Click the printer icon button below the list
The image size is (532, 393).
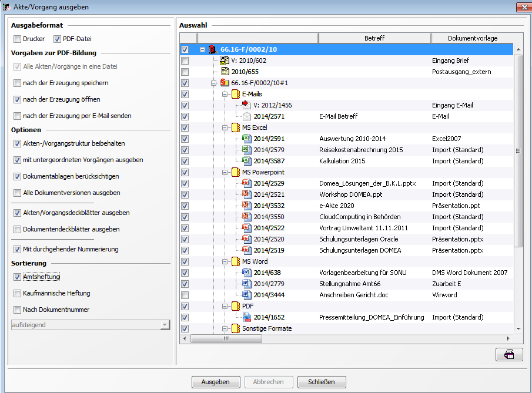509,354
